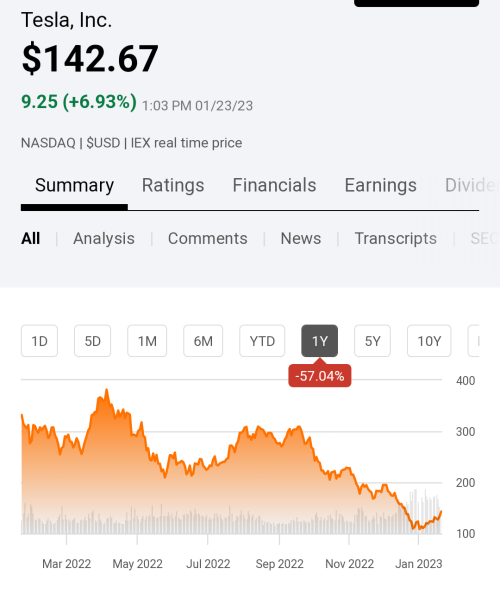Screen dimensions: 500x594
Task: Filter feed by Comments
Action: (x=208, y=239)
